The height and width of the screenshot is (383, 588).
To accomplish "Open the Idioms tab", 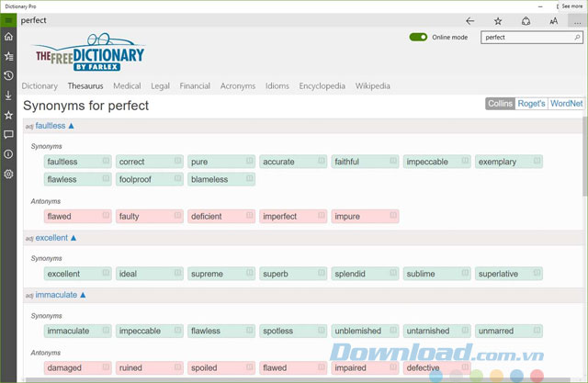I will click(277, 85).
